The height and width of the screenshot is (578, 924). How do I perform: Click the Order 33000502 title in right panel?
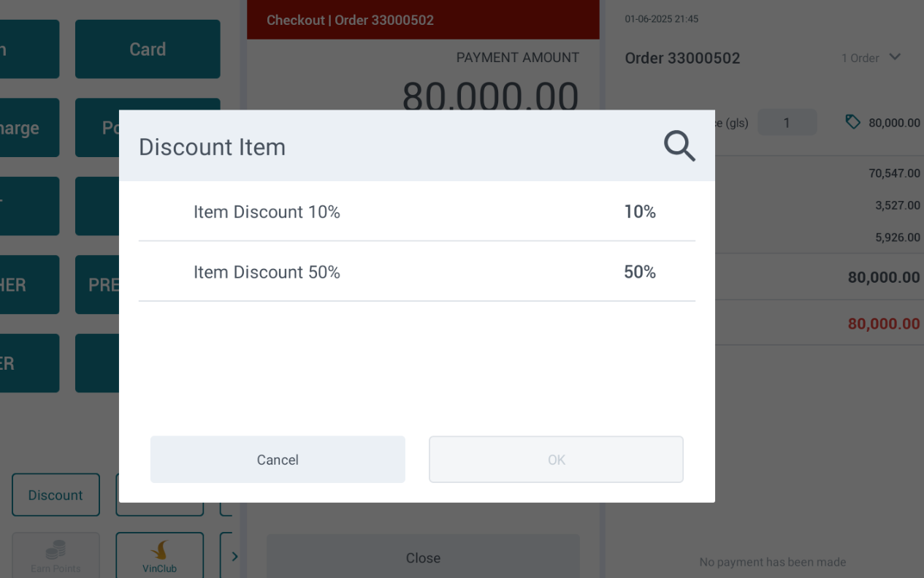(x=682, y=58)
